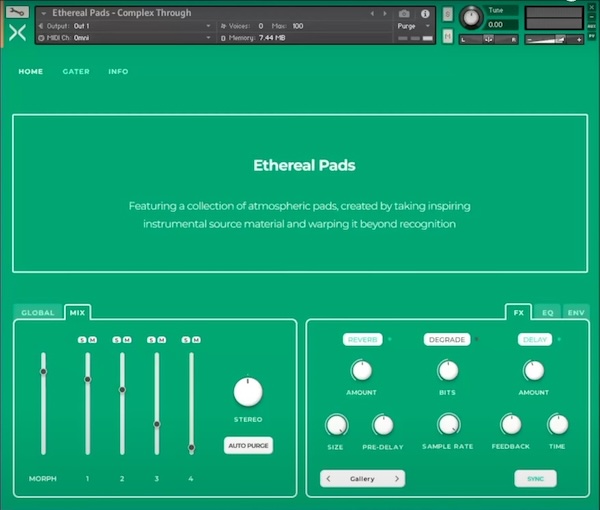Open the instrument name dropdown arrow

[x=44, y=13]
